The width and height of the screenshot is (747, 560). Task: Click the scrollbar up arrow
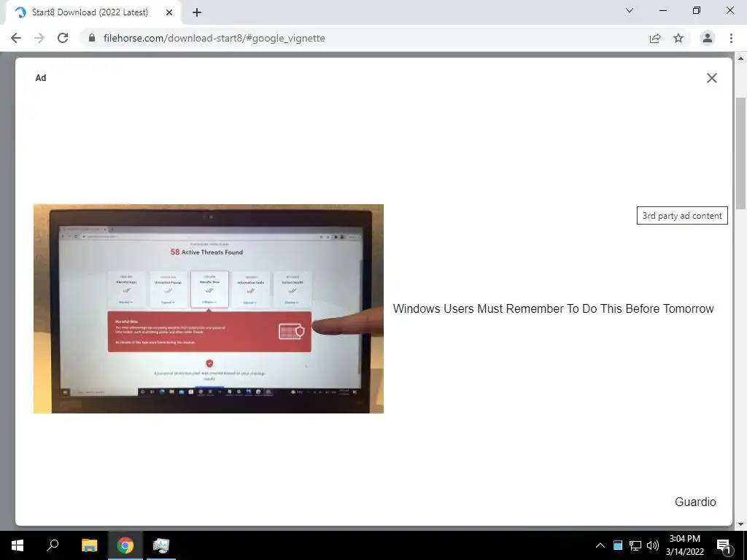741,58
